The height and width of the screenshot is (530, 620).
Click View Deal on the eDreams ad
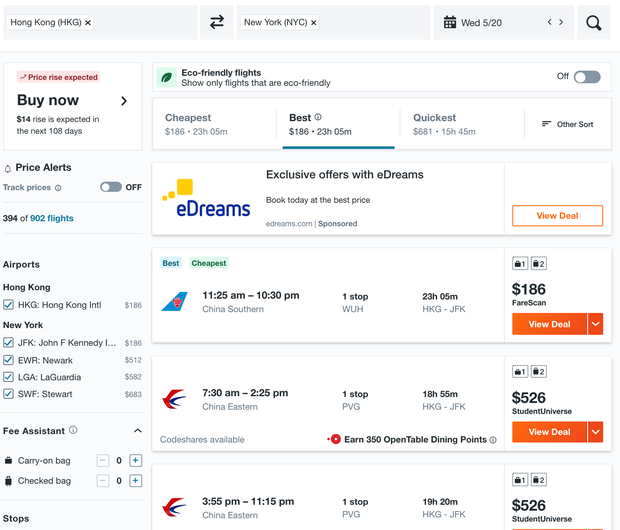pos(557,216)
